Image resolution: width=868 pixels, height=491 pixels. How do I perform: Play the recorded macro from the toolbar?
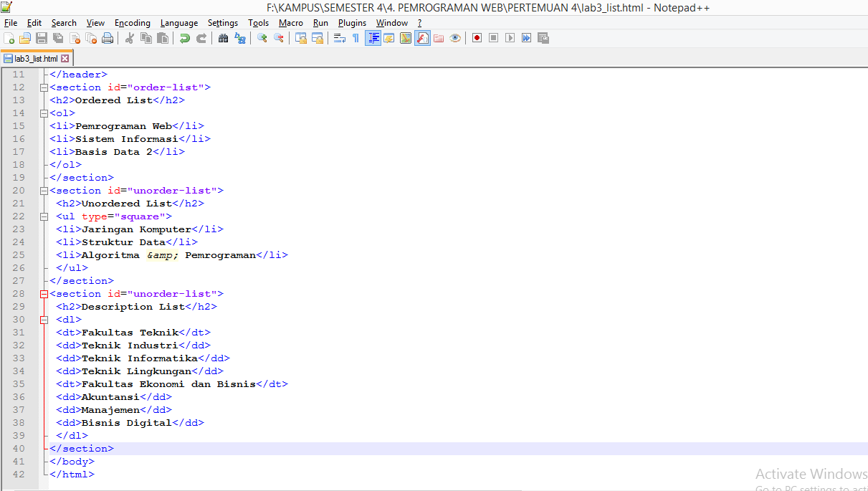coord(509,38)
